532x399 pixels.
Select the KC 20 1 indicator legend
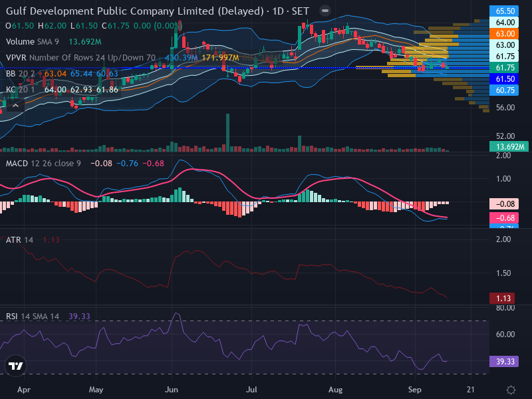click(20, 90)
